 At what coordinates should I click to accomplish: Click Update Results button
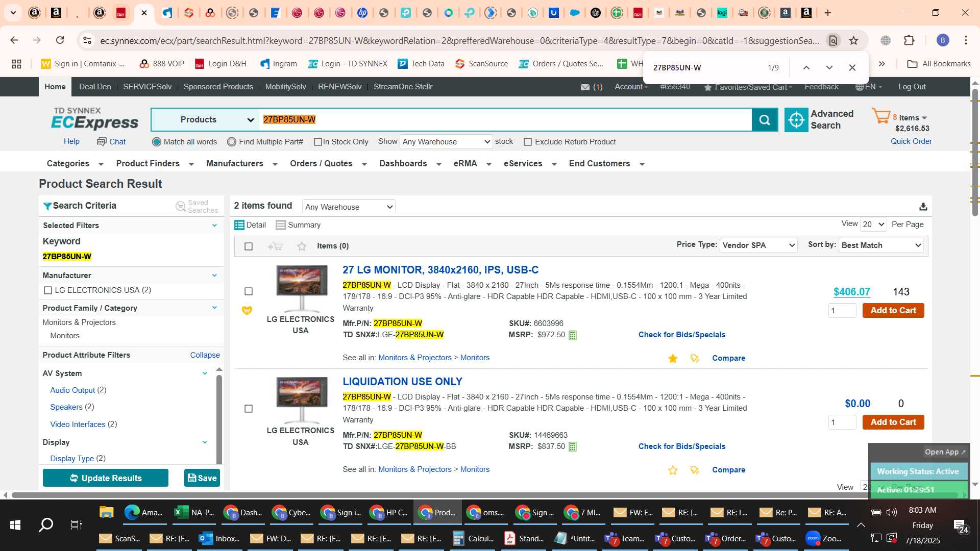pos(106,478)
